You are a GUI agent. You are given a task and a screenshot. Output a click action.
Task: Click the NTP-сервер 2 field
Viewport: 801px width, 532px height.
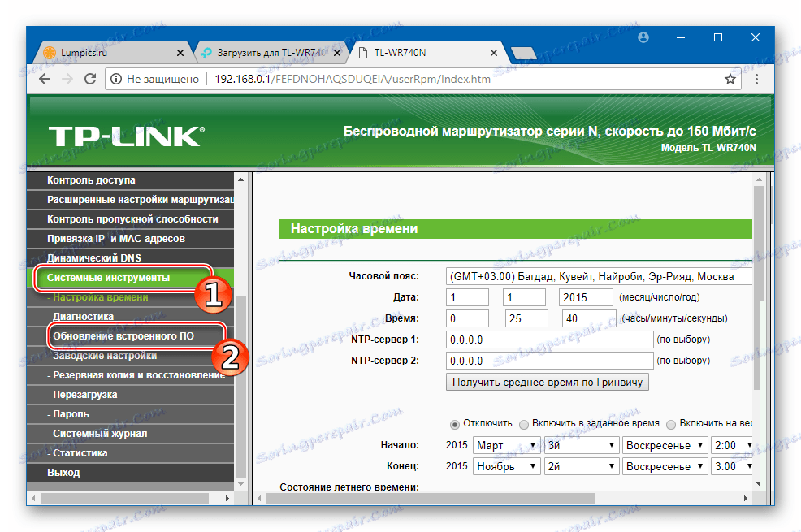click(550, 361)
